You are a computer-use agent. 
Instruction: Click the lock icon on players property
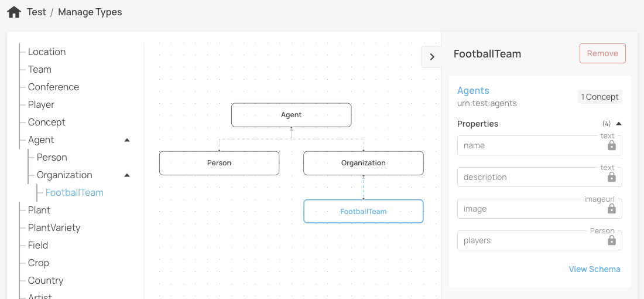(x=611, y=240)
